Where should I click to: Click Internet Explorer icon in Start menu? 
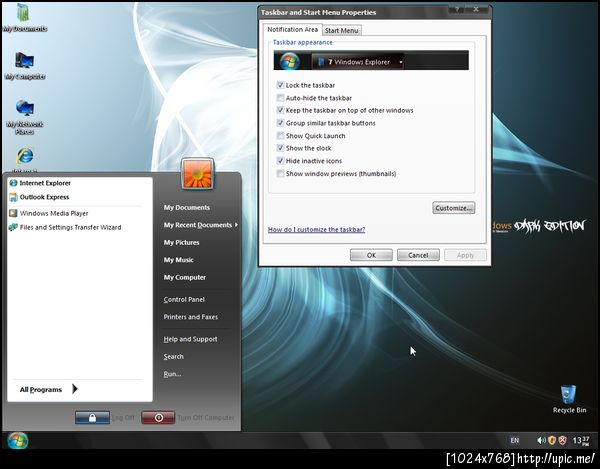tap(13, 183)
